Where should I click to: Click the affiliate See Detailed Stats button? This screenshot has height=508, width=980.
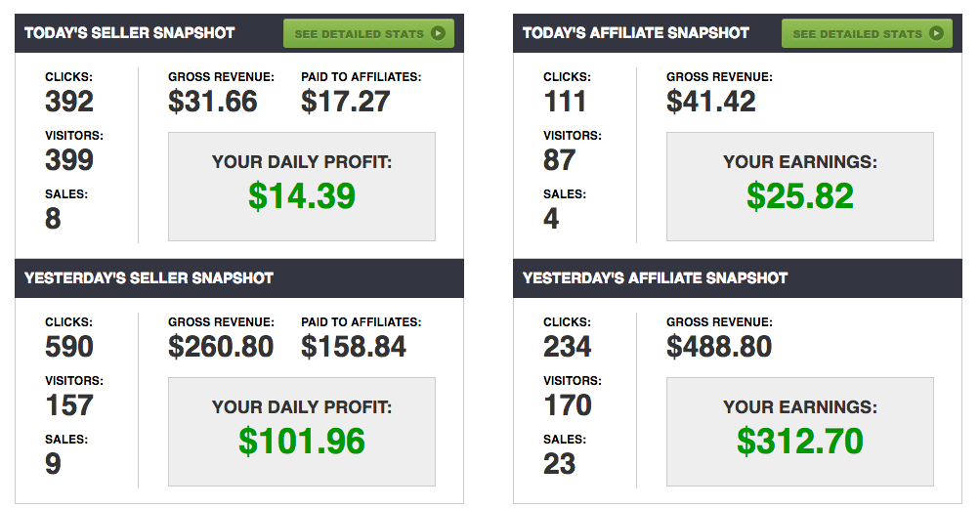[867, 33]
